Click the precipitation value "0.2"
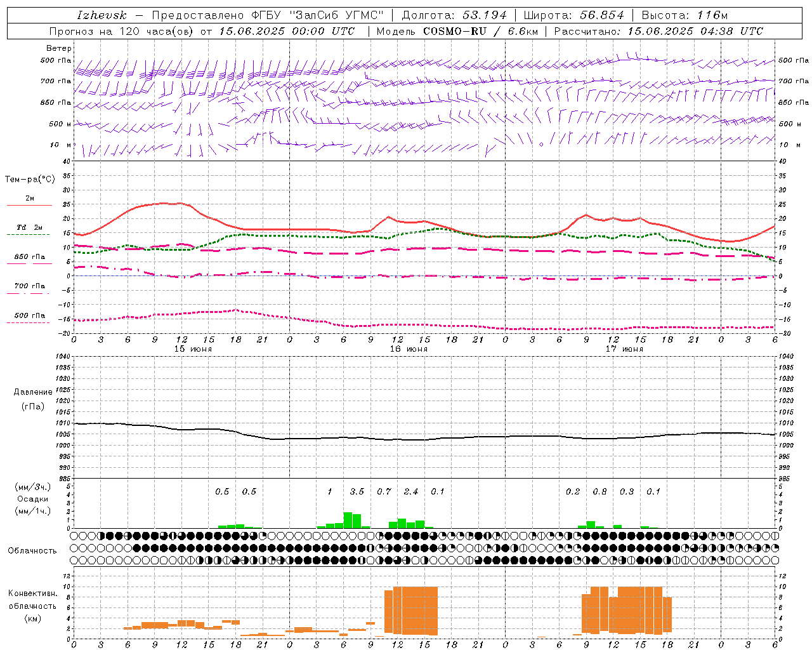812x650 pixels. click(573, 492)
